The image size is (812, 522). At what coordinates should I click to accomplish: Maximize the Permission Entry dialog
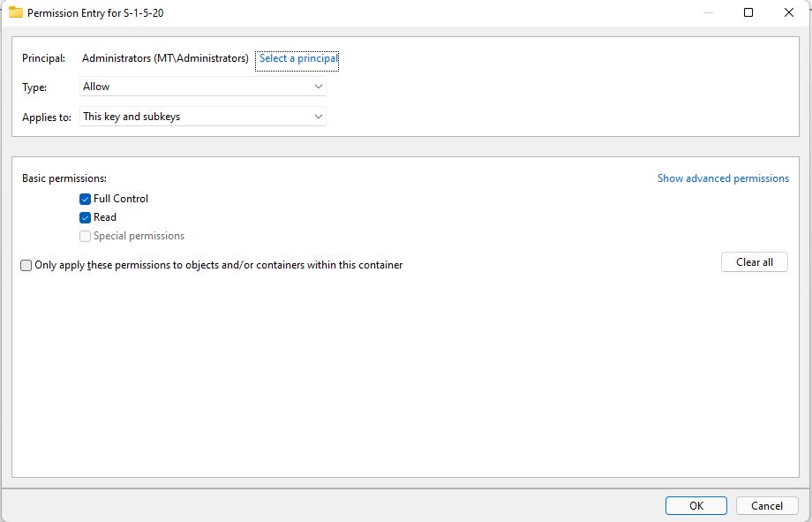point(748,13)
